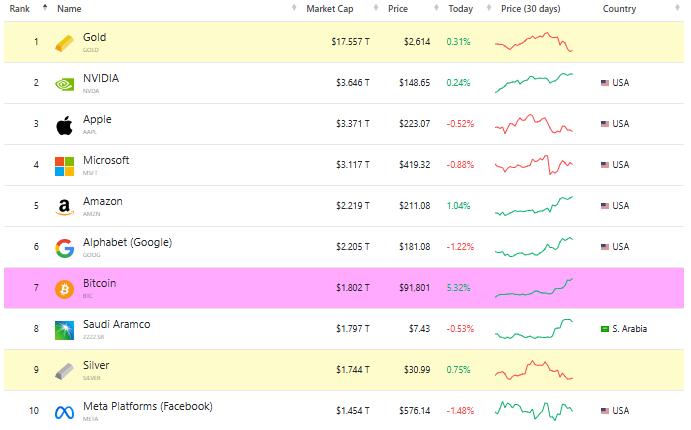691x430 pixels.
Task: Click Amazon's 30-day price chart
Action: coord(534,206)
